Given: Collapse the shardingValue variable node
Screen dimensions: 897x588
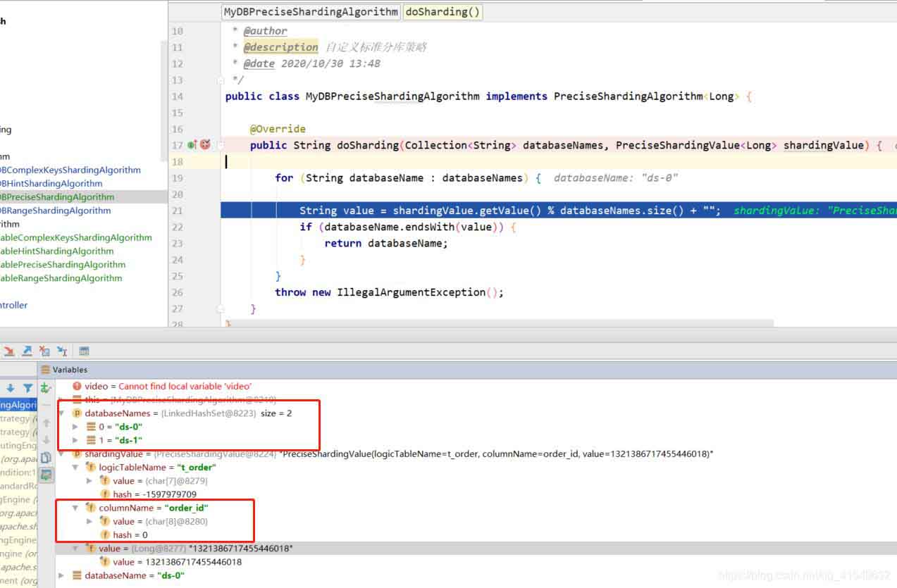Looking at the screenshot, I should tap(62, 454).
